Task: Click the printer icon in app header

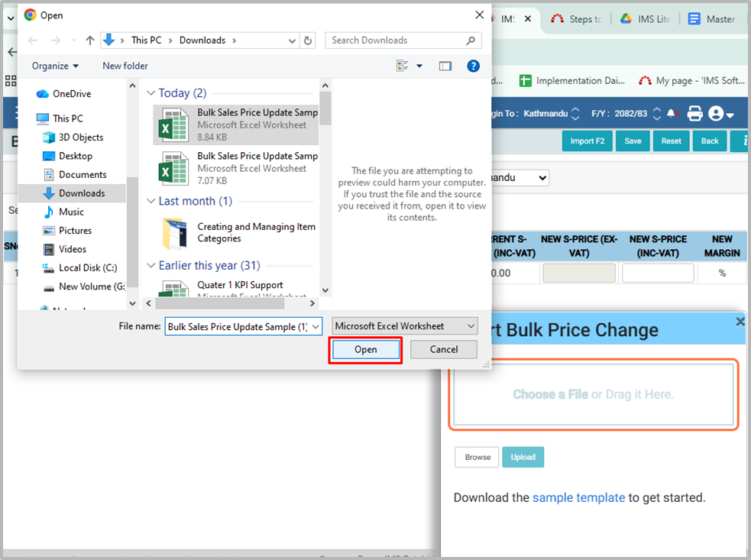Action: (694, 114)
